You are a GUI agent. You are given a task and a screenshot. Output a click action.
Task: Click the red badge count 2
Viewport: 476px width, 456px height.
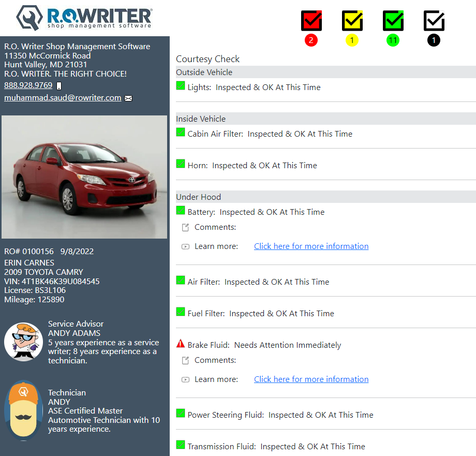pyautogui.click(x=311, y=40)
